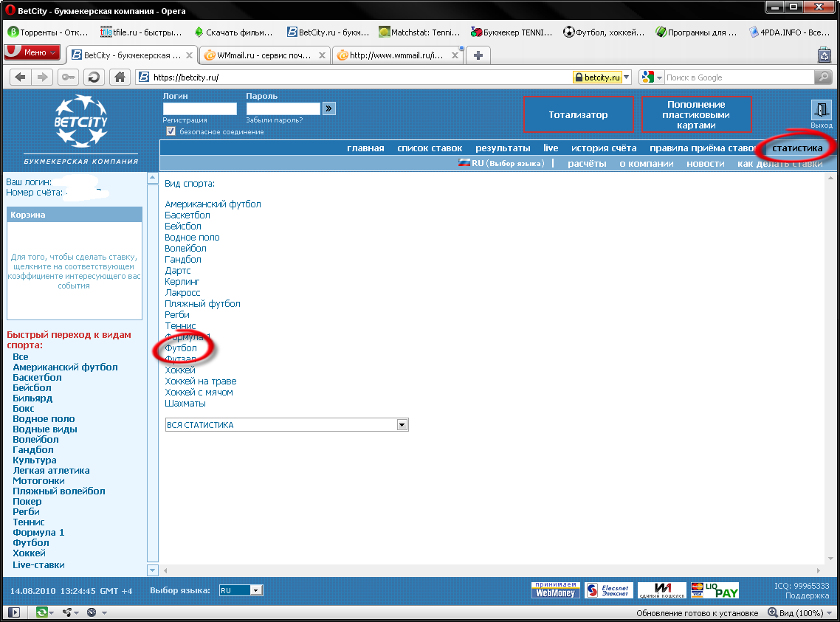Expand the ВСЯ СТАТИСТИКА dropdown
The height and width of the screenshot is (622, 840).
point(402,424)
